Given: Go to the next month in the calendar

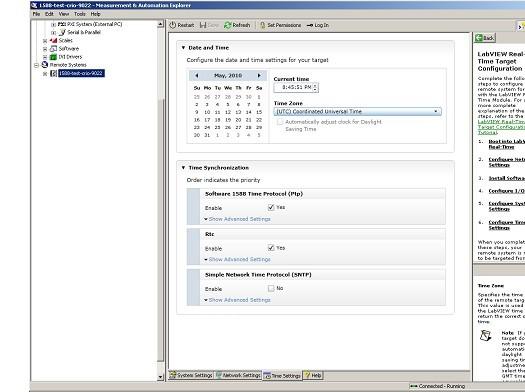Looking at the screenshot, I should coord(259,76).
